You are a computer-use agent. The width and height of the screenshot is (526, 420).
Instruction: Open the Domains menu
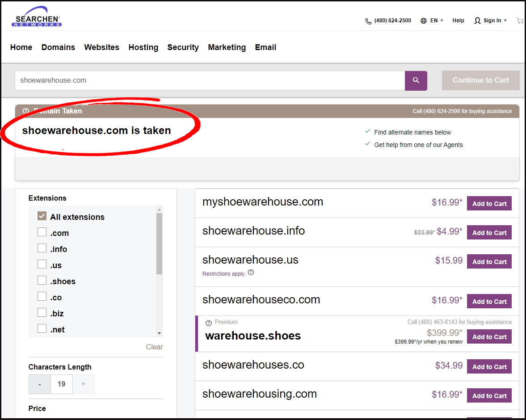[59, 47]
